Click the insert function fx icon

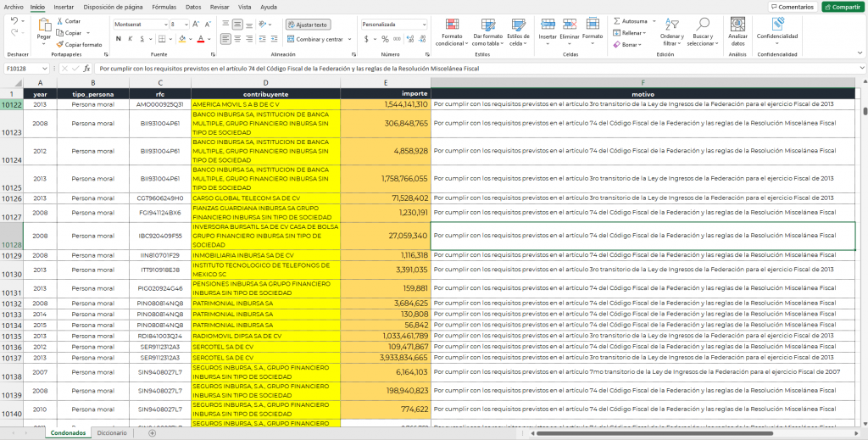pyautogui.click(x=87, y=69)
